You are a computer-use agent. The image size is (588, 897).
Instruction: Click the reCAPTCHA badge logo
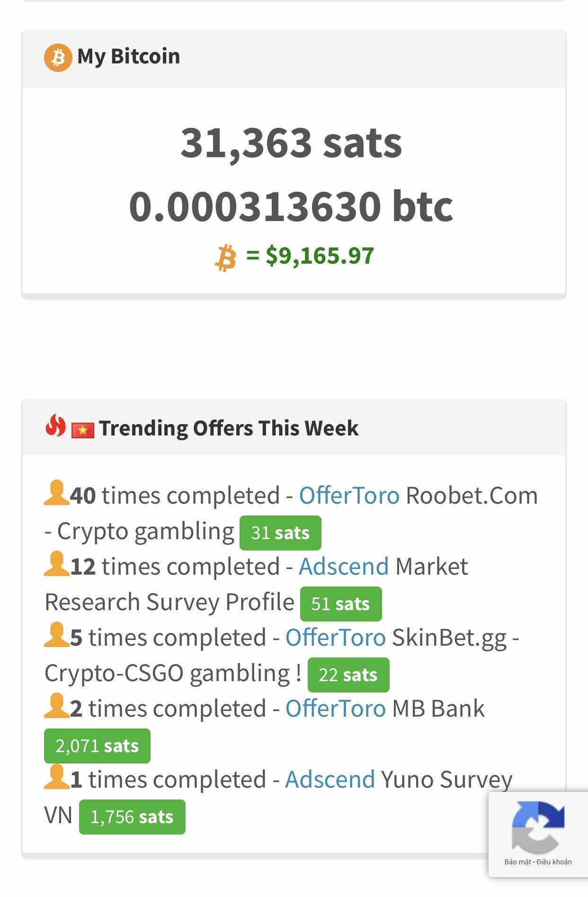538,826
